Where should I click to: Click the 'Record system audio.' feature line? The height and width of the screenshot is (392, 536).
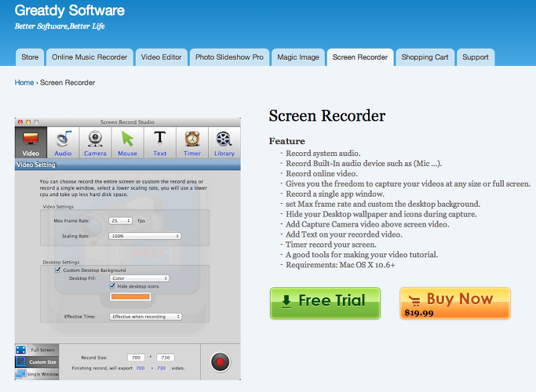pos(323,154)
